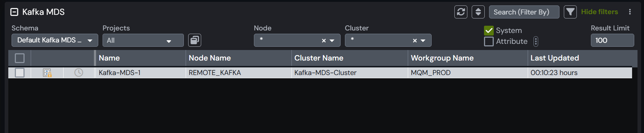This screenshot has width=644, height=133.
Task: Click the copy projects icon
Action: click(195, 40)
